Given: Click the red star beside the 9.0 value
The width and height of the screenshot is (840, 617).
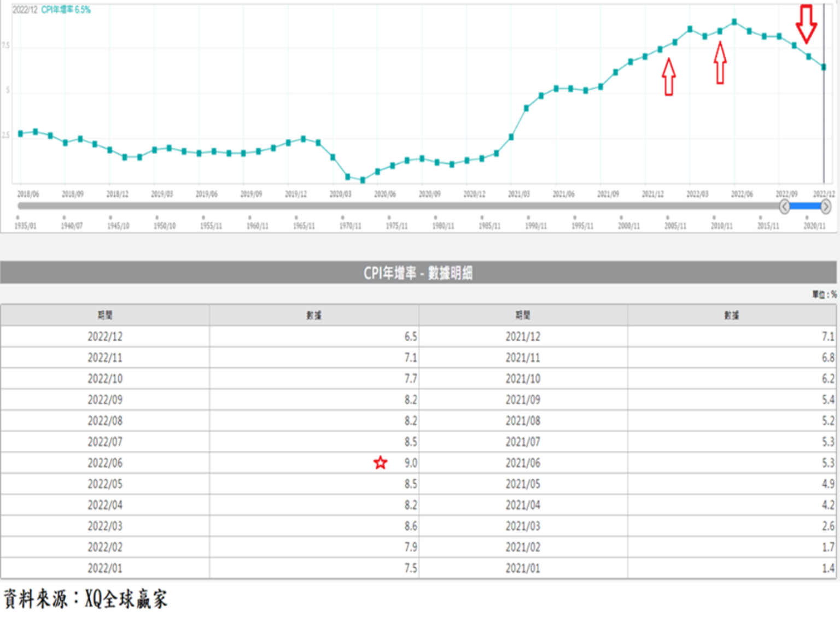Looking at the screenshot, I should [380, 463].
